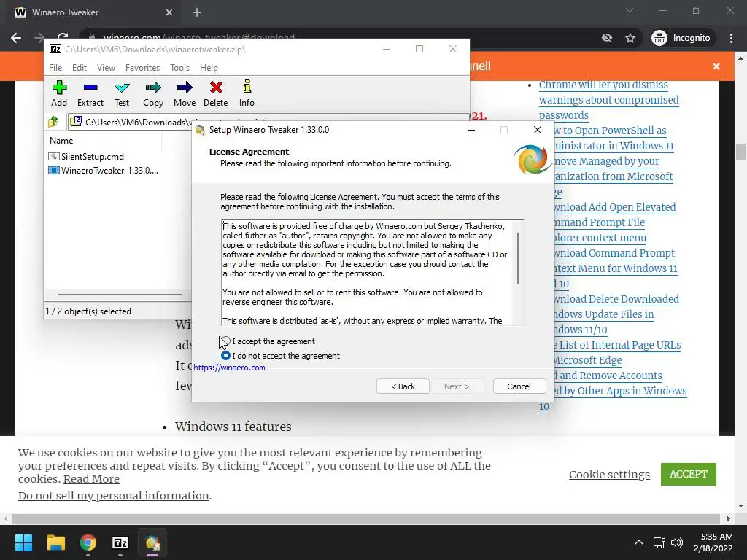Open the View menu in 7-Zip
747x560 pixels.
[x=106, y=68]
